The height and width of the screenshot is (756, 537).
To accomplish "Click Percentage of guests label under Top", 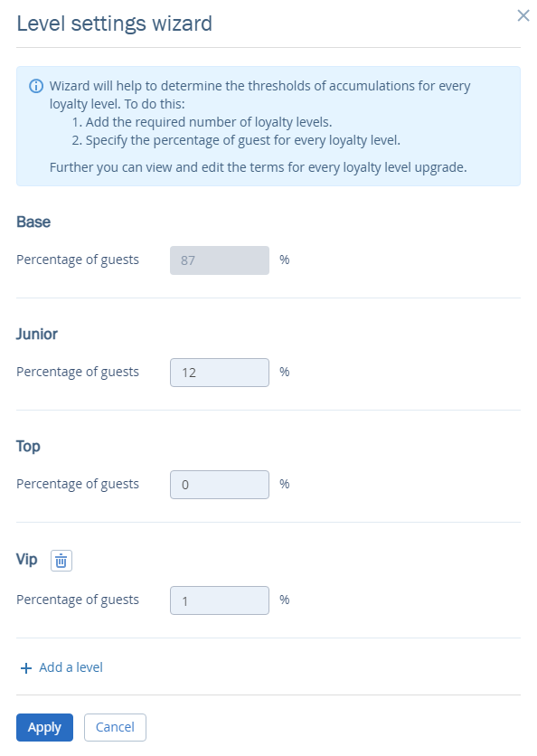I will point(78,484).
